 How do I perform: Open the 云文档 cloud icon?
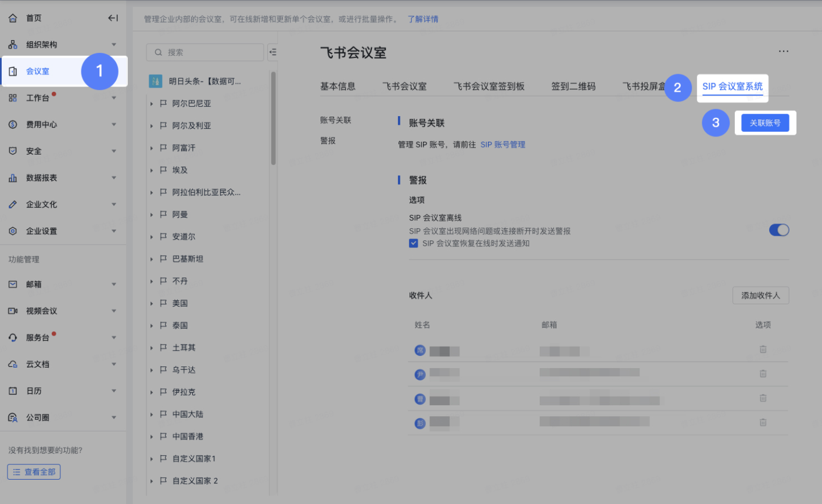(x=13, y=364)
